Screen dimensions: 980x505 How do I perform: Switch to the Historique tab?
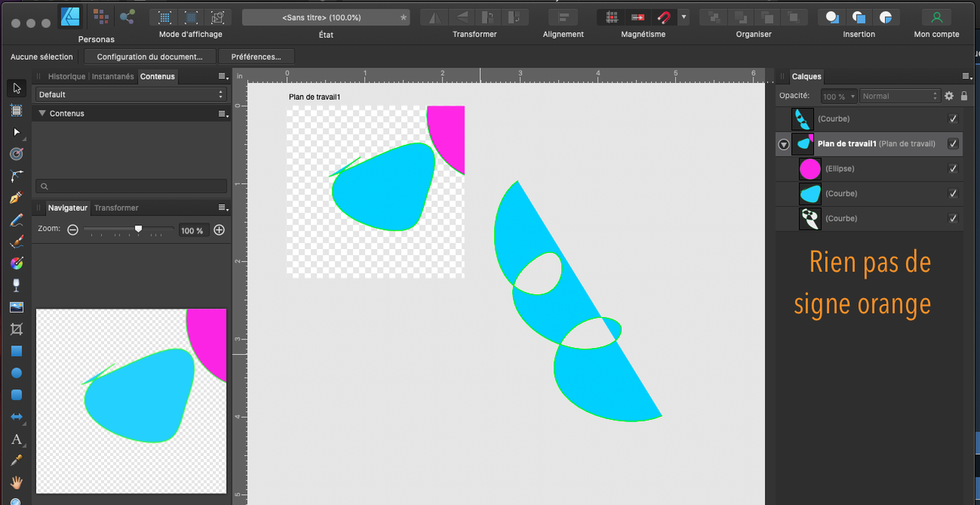click(x=67, y=77)
